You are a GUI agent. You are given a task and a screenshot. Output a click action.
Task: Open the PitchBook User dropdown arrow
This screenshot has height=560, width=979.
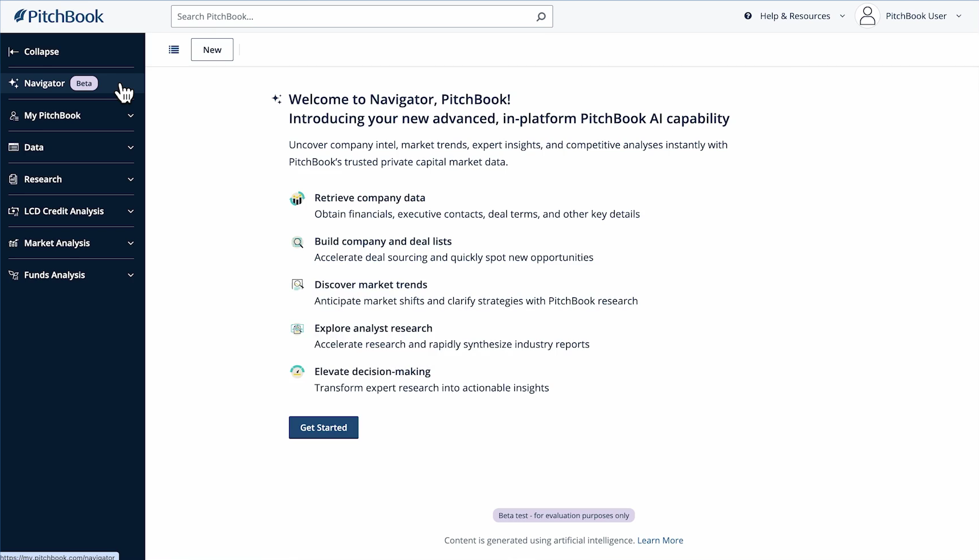coord(959,16)
